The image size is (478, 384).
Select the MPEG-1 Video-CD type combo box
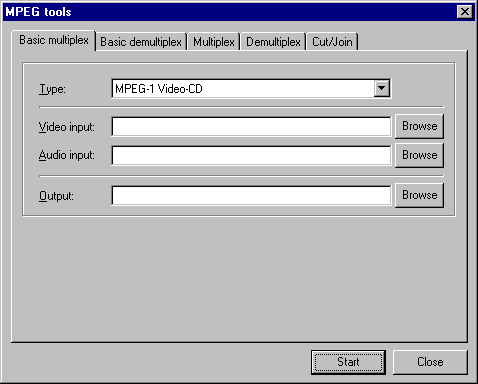pos(251,89)
